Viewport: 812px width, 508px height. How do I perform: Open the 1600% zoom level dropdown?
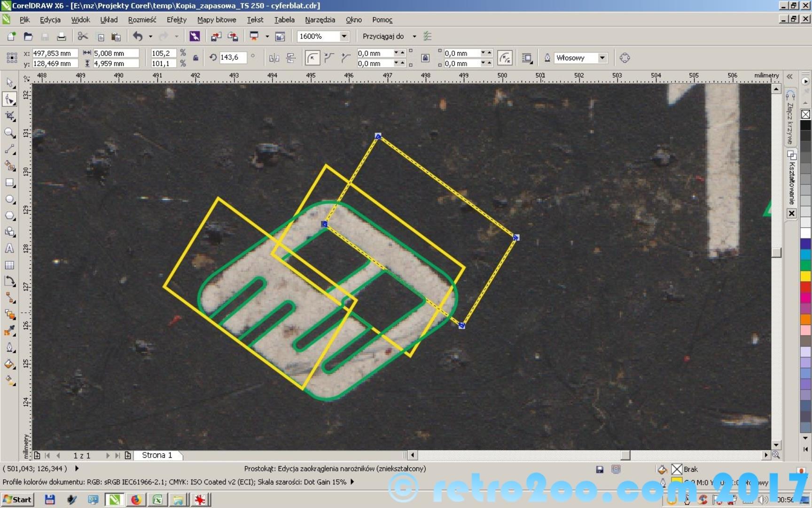pos(344,36)
